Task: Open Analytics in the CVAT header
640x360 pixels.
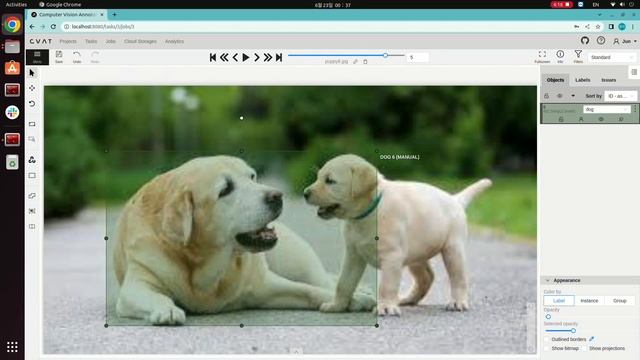Action: (174, 42)
